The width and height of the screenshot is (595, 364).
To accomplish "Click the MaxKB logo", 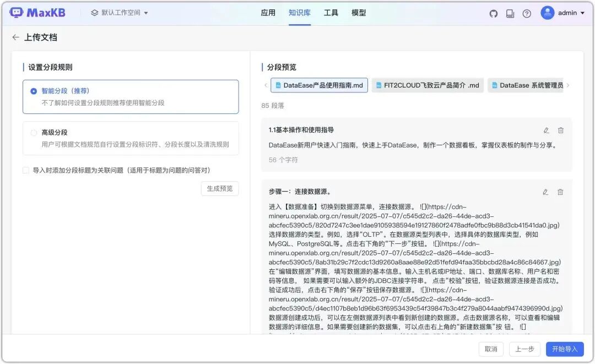I will tap(37, 13).
